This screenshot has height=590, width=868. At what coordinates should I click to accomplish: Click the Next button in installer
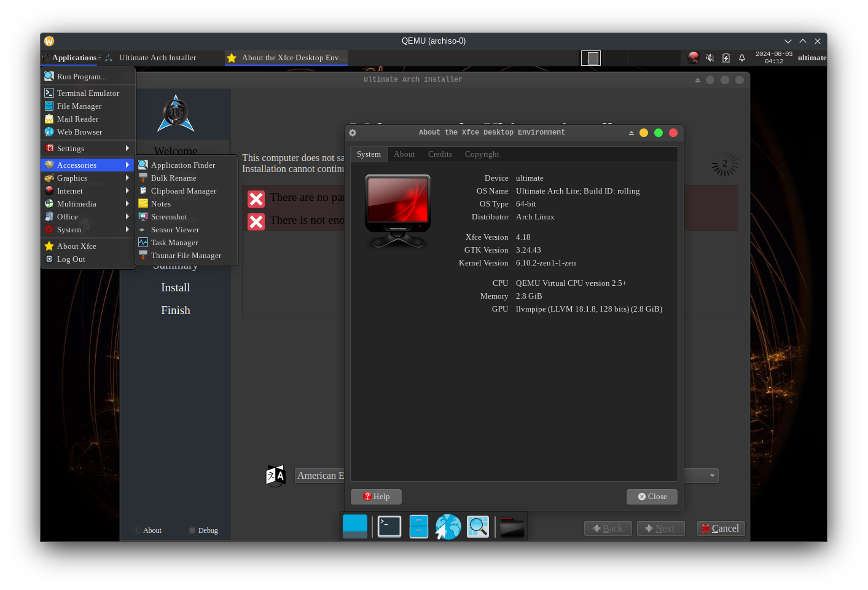click(660, 529)
